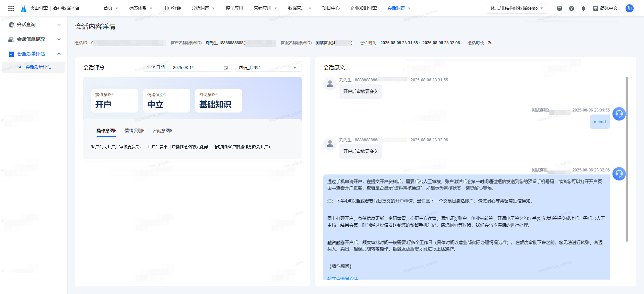Image resolution: width=644 pixels, height=294 pixels.
Task: Switch to the 咨询意图6 tab
Action: (x=162, y=131)
